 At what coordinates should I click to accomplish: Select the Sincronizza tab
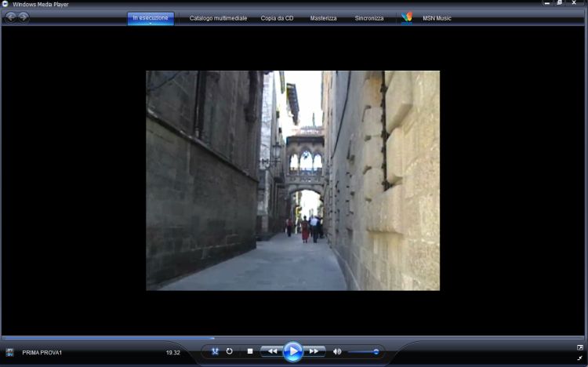point(369,18)
